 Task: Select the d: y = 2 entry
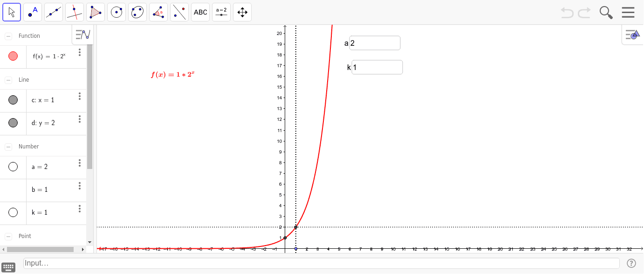(x=43, y=124)
